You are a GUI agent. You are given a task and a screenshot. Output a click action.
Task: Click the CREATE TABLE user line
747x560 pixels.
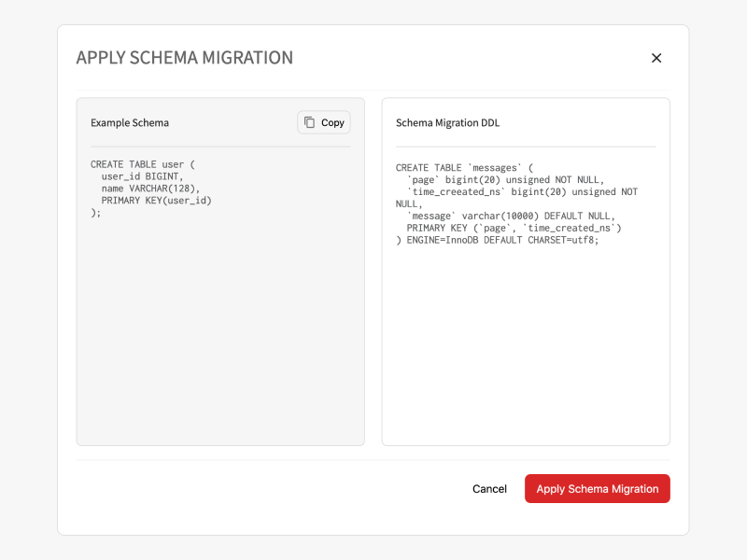143,164
